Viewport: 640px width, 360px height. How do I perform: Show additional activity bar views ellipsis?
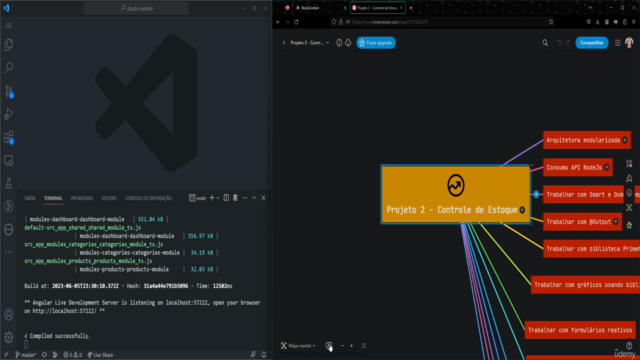[9, 252]
